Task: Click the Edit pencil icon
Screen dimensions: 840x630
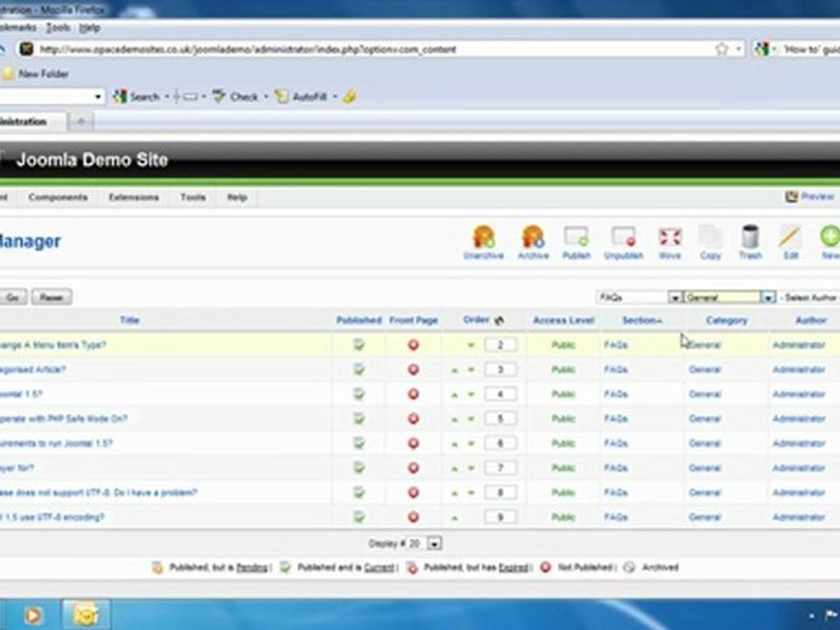Action: coord(790,237)
